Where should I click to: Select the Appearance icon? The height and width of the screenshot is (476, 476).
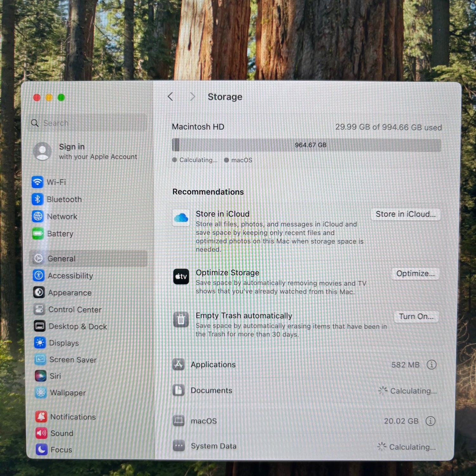(39, 292)
